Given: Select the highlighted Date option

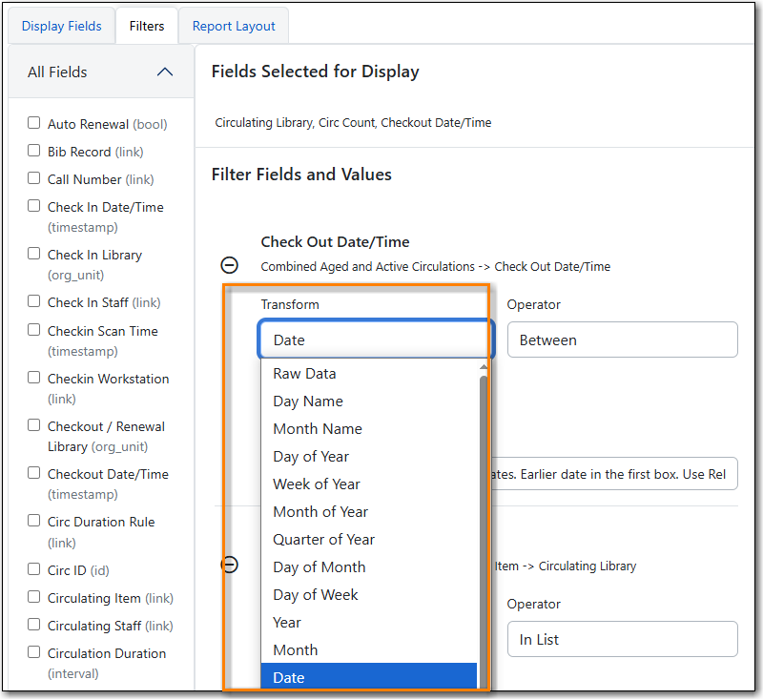Looking at the screenshot, I should tap(289, 677).
